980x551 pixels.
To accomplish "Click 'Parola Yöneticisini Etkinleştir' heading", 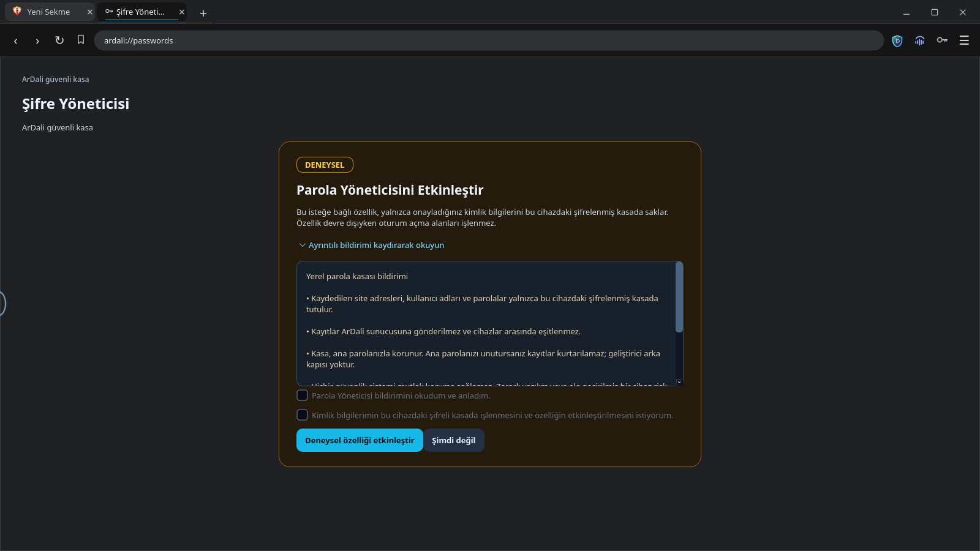I will click(390, 190).
